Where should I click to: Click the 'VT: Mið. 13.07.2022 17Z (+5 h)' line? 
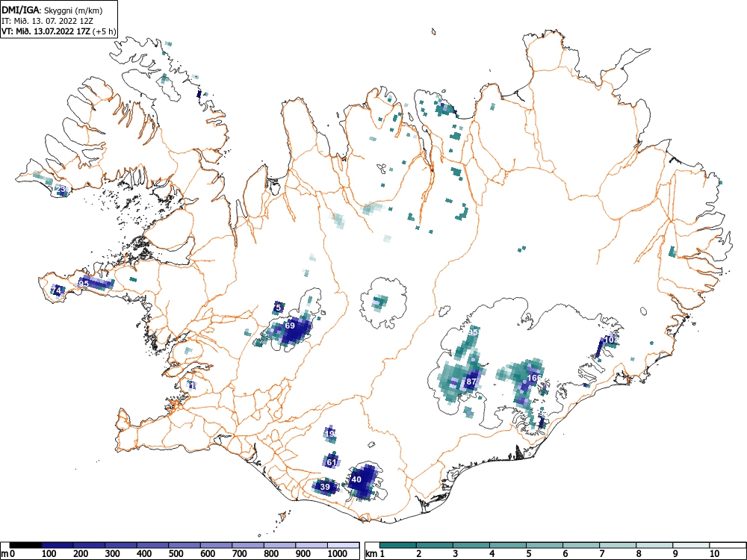pyautogui.click(x=59, y=31)
